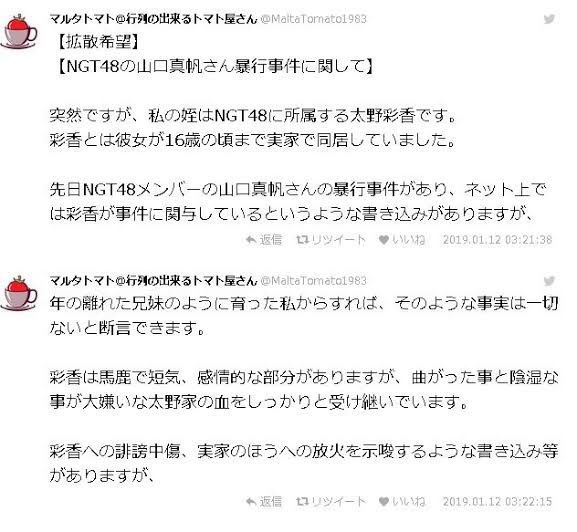
Task: Open マルタトマト display name on second tweet
Action: point(153,281)
